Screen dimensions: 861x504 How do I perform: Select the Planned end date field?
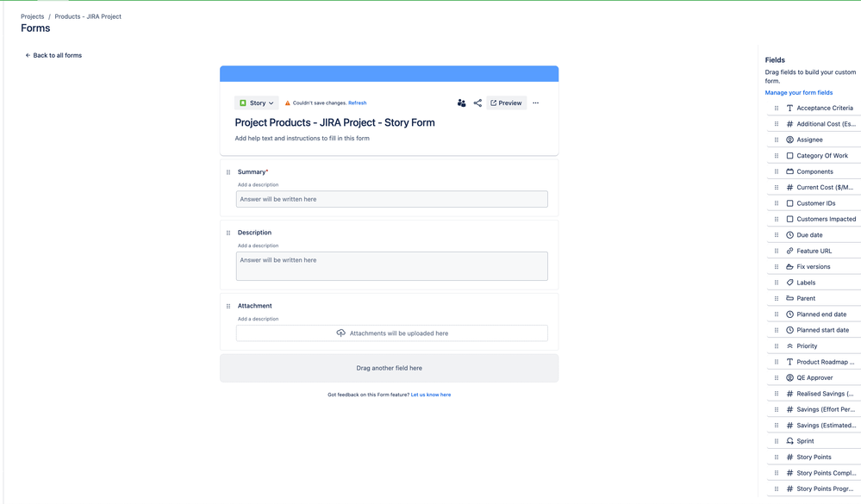(814, 314)
